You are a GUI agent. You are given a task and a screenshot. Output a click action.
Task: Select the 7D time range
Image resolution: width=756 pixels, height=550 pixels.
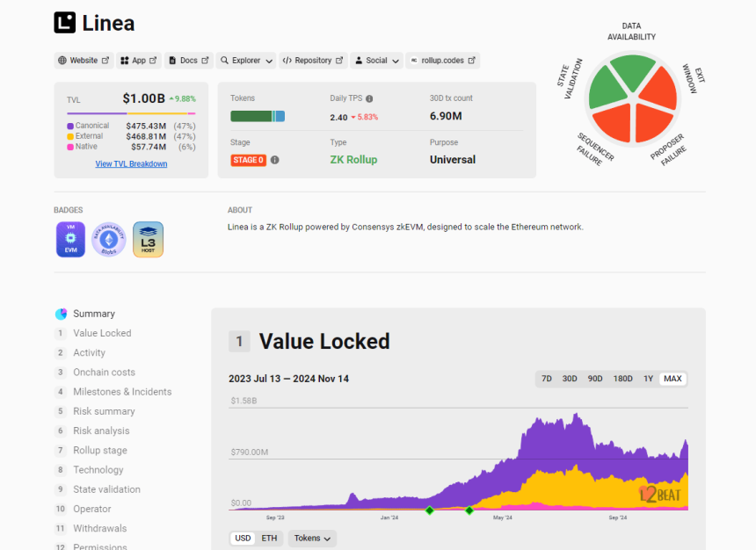(547, 379)
